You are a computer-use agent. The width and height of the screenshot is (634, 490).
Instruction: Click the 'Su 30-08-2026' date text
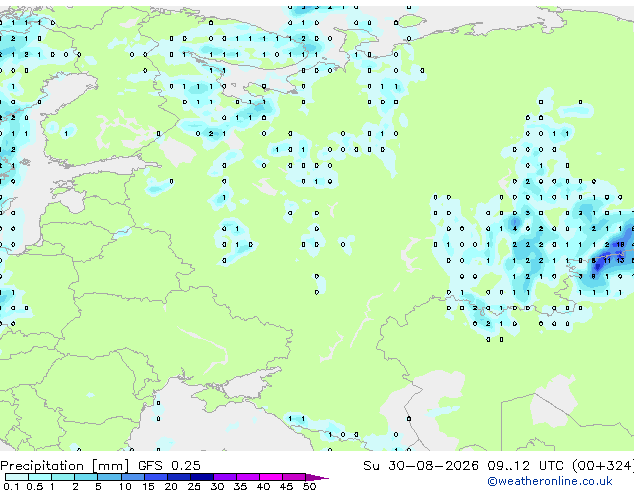(x=421, y=466)
